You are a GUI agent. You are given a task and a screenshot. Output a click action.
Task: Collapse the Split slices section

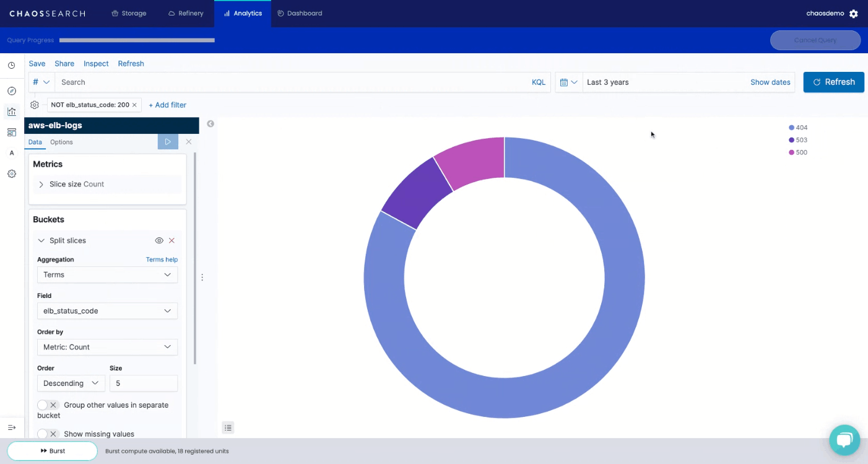(x=41, y=240)
